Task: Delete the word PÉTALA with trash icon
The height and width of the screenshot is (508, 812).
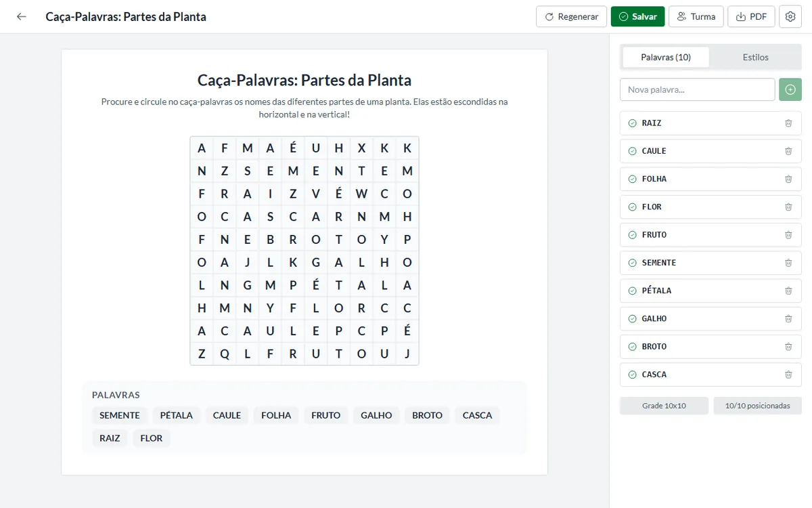Action: (x=788, y=291)
